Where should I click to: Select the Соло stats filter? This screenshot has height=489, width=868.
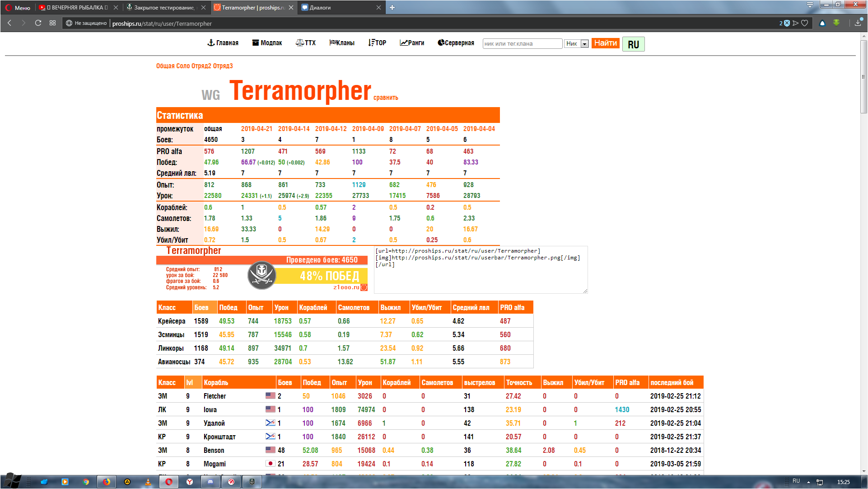tap(183, 66)
